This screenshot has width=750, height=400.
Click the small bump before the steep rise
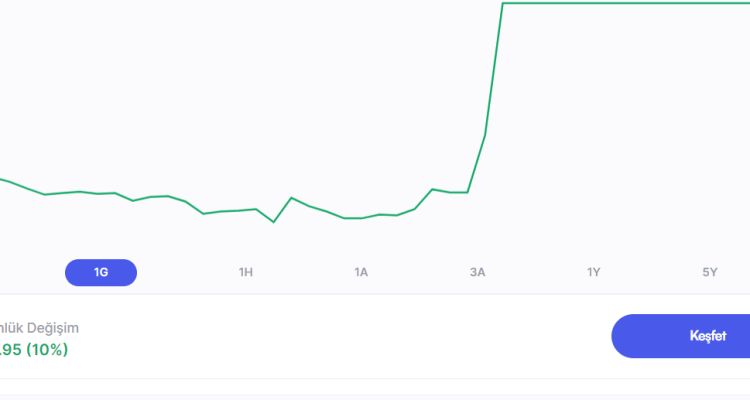click(x=433, y=189)
